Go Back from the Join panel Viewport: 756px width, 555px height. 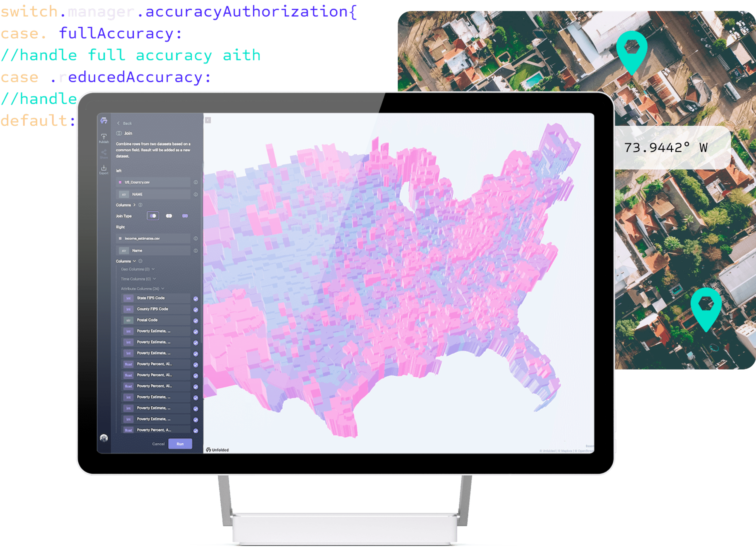coord(124,123)
